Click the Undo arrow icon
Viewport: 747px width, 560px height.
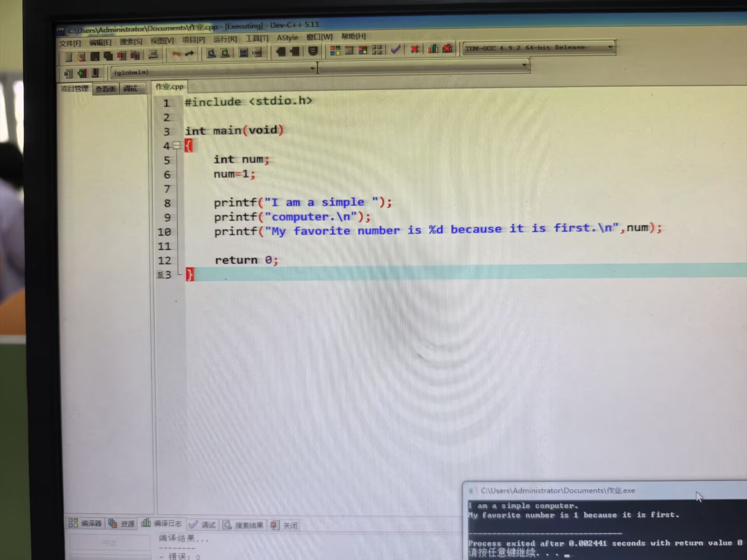[176, 54]
